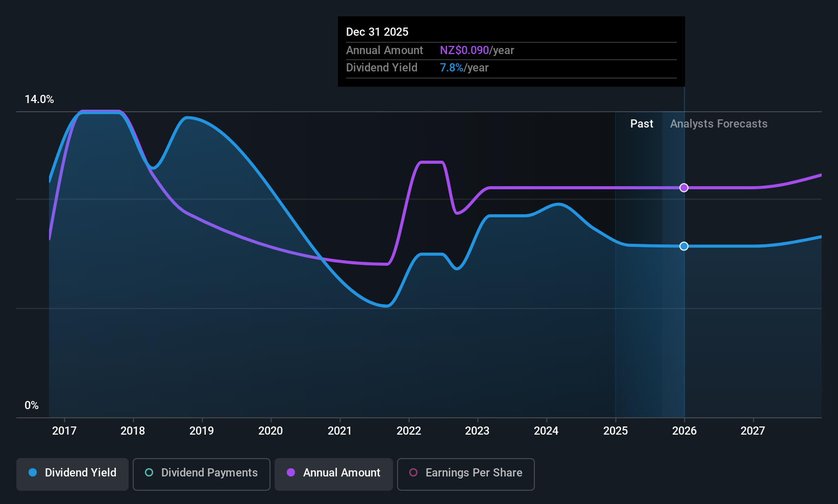Image resolution: width=838 pixels, height=504 pixels.
Task: Click the teal Dividend Payments legend circle
Action: [x=149, y=472]
